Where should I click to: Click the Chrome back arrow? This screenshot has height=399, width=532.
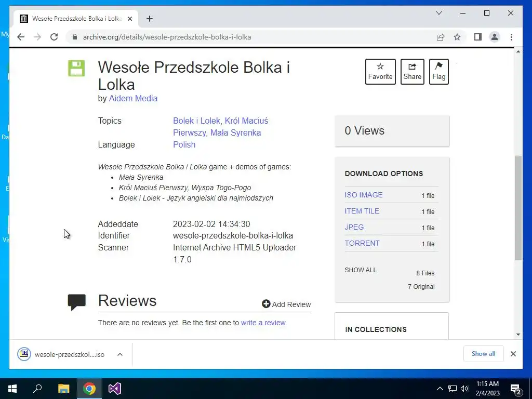pos(21,37)
